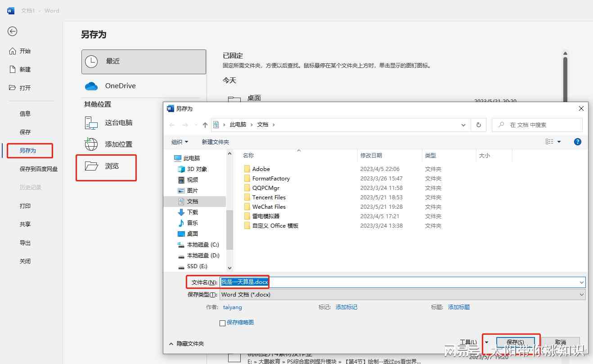
Task: Select the 最近 location with clock icon
Action: pyautogui.click(x=144, y=62)
